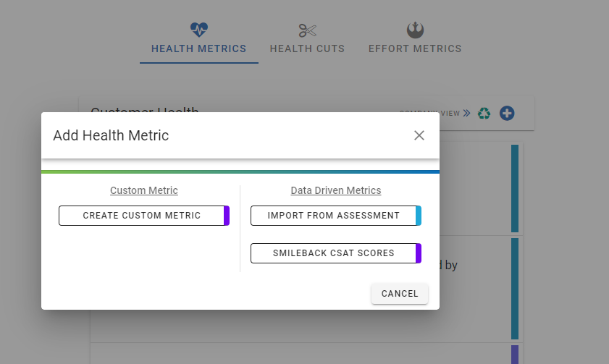
Task: Click the heart pulse Health Metrics icon
Action: pos(199,30)
